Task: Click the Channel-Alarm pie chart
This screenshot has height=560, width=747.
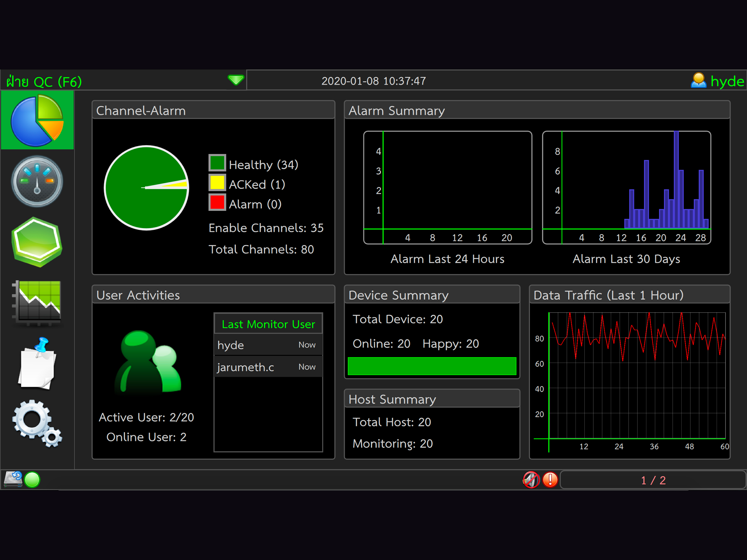Action: 147,188
